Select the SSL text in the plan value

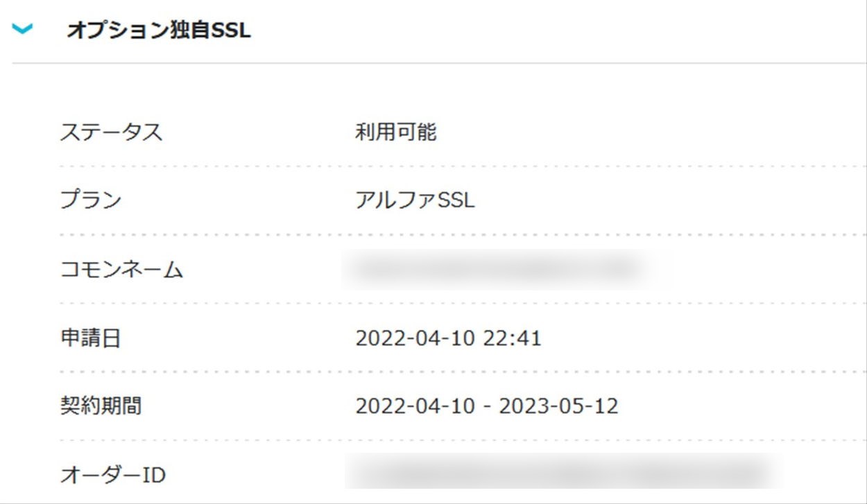point(456,200)
